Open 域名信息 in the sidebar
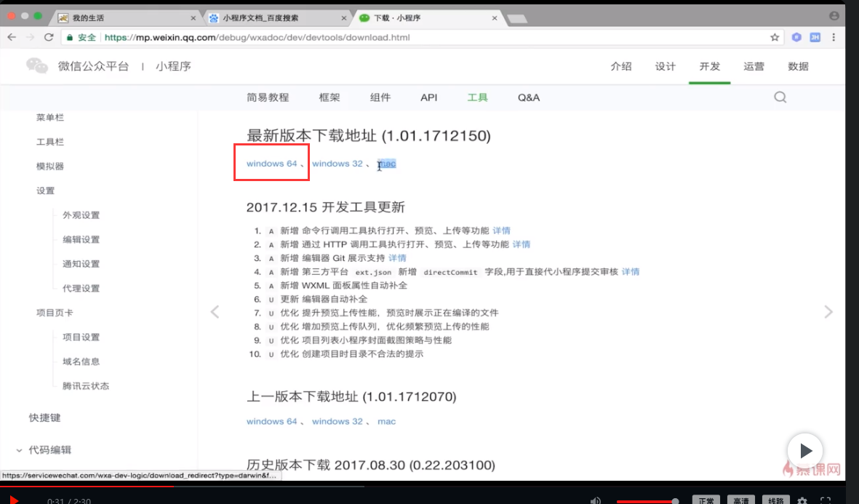This screenshot has height=504, width=859. tap(81, 361)
